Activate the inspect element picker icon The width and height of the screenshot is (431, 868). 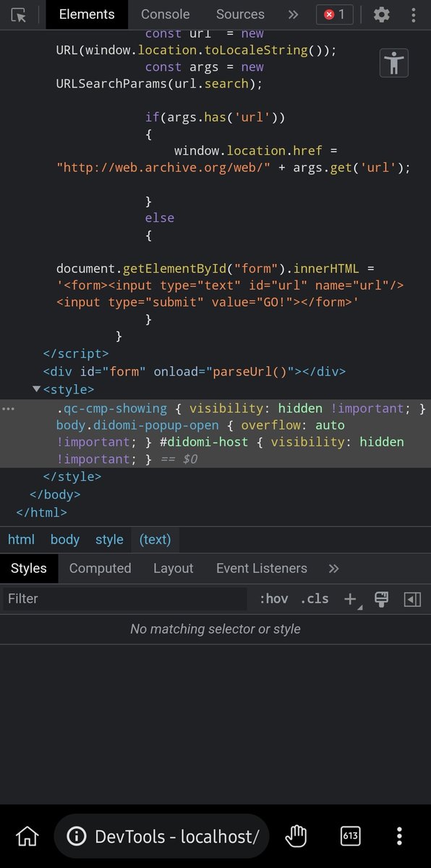pos(20,14)
